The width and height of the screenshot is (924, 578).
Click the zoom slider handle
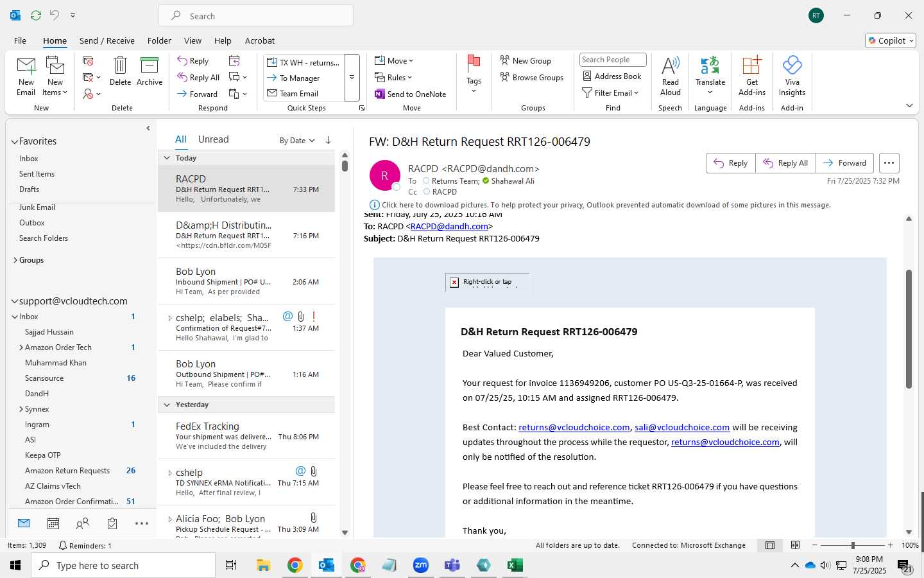tap(853, 545)
